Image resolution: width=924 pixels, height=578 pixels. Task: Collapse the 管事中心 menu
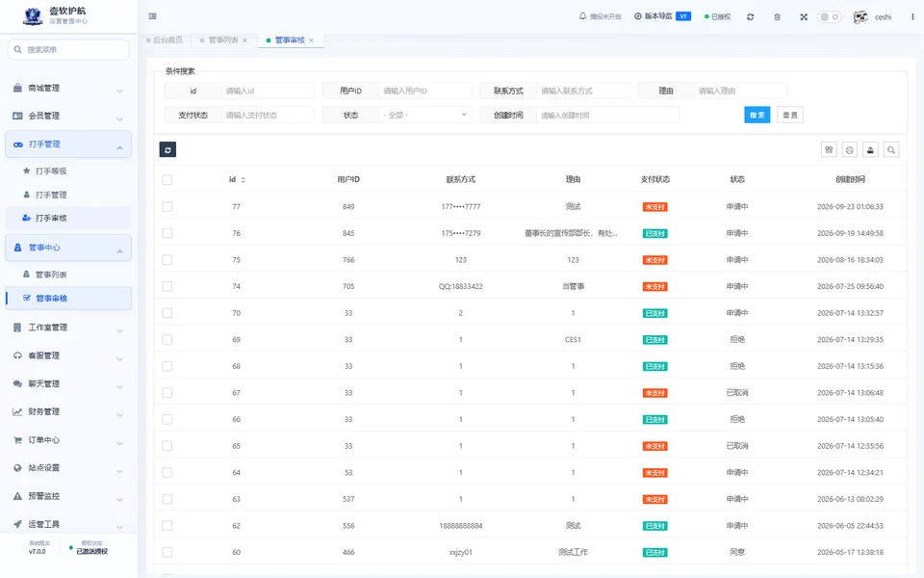(68, 248)
